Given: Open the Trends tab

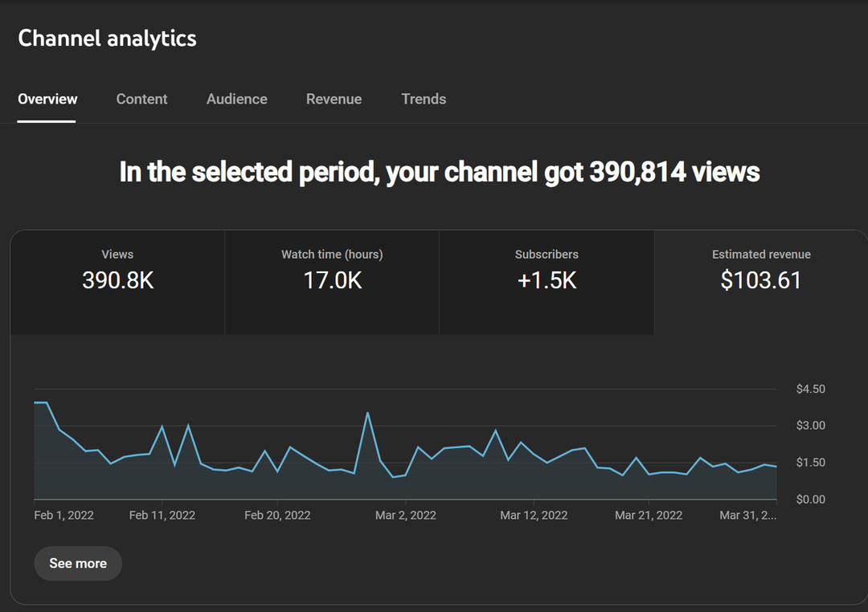Looking at the screenshot, I should click(424, 99).
